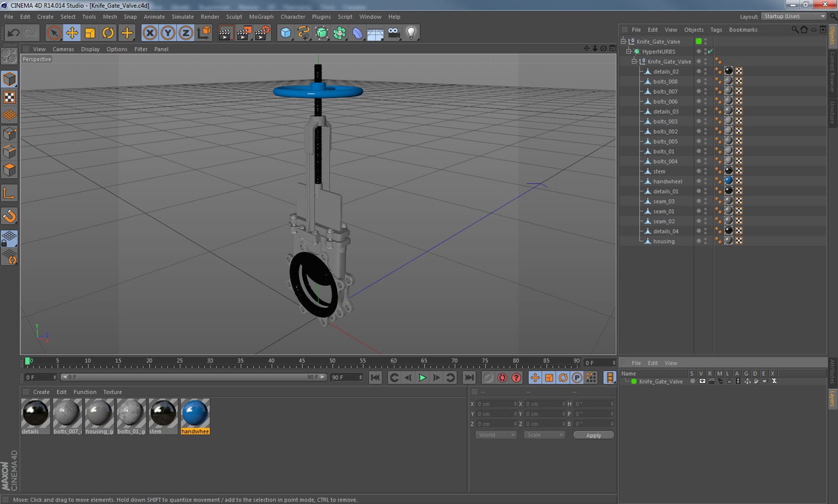838x504 pixels.
Task: Add a HyperNURBS generator object
Action: point(322,33)
